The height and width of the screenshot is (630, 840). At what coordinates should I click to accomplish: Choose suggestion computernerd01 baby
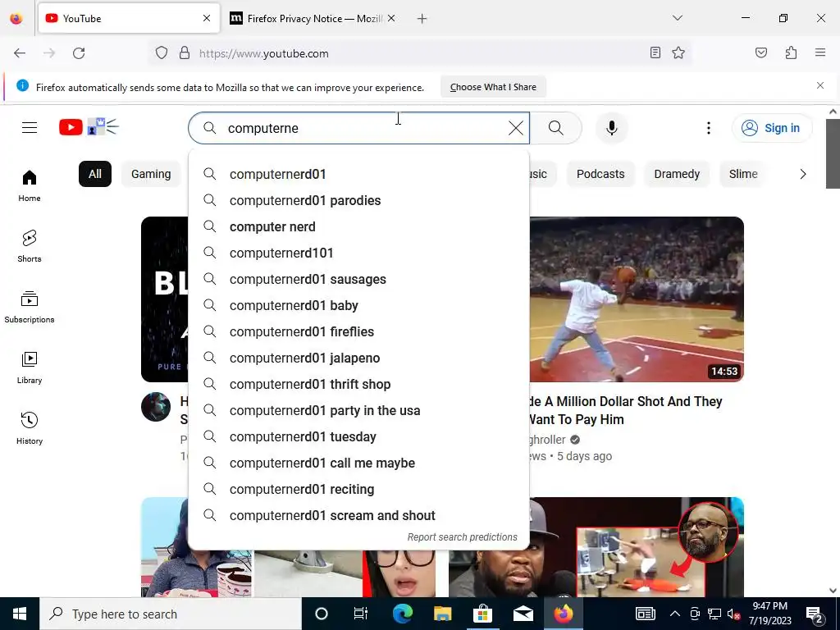pos(359,305)
